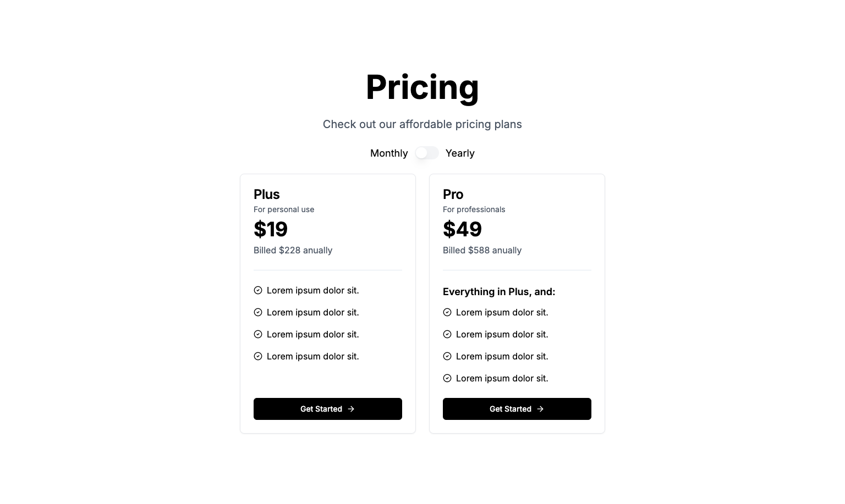Click the $19 price text
The height and width of the screenshot is (504, 845).
271,229
